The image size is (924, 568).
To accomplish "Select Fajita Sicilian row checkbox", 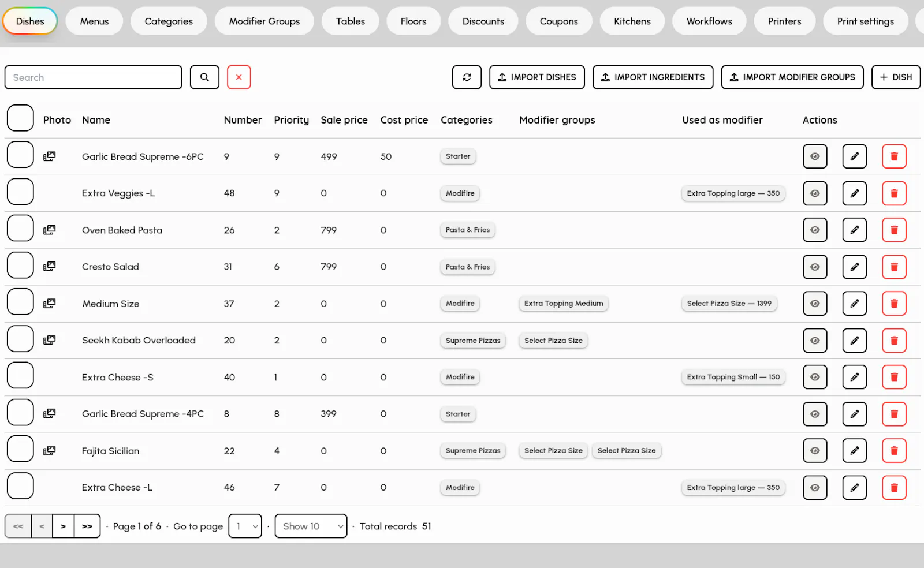I will pyautogui.click(x=20, y=449).
